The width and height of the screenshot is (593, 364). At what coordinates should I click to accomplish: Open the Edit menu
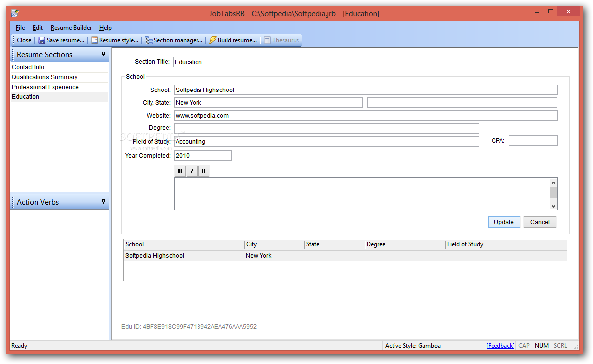[37, 28]
